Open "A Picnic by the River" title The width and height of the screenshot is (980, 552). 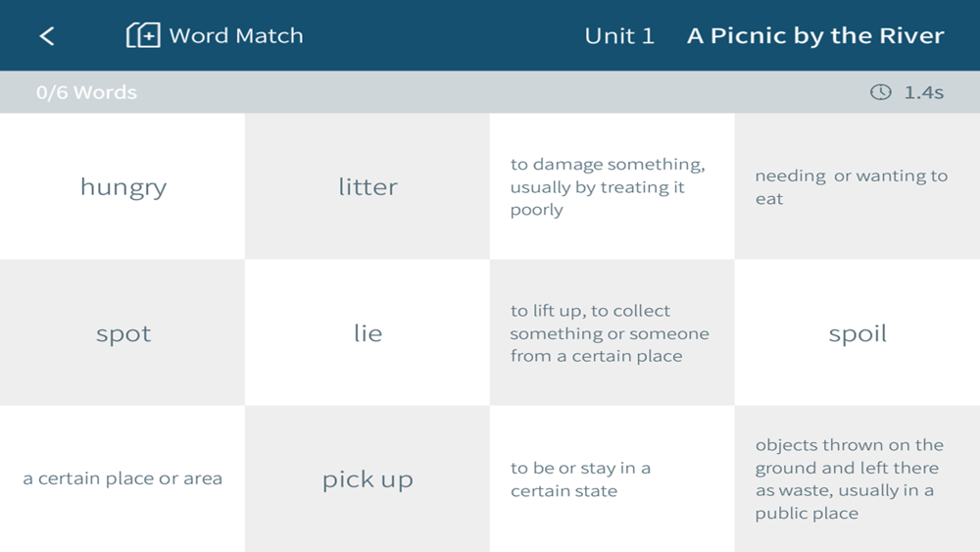coord(815,35)
